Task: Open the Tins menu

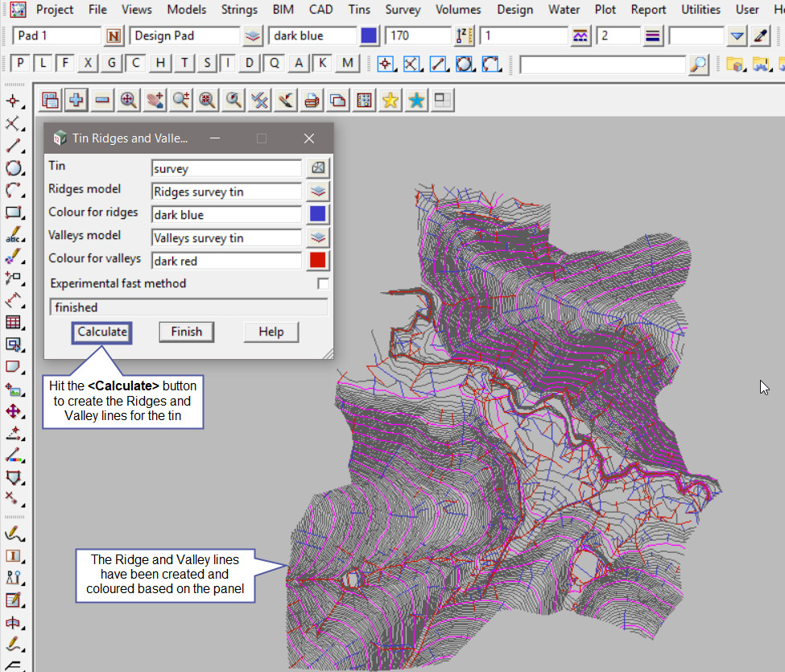Action: point(360,10)
